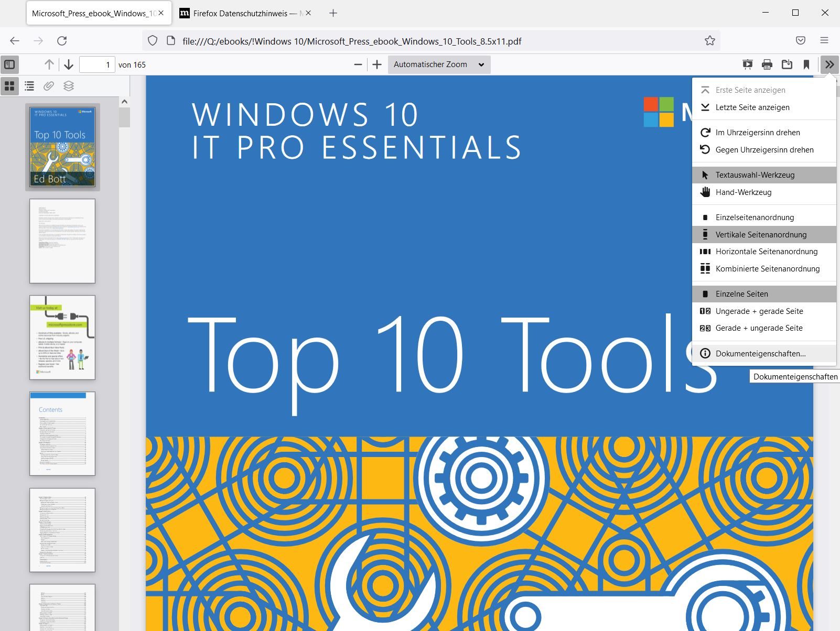Viewport: 840px width, 631px height.
Task: Open Pocket save button
Action: [x=801, y=41]
